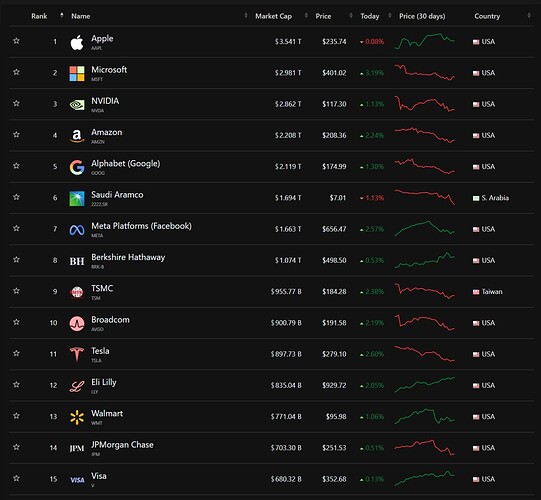
Task: Open the Alphabet (Google) company page
Action: [126, 164]
